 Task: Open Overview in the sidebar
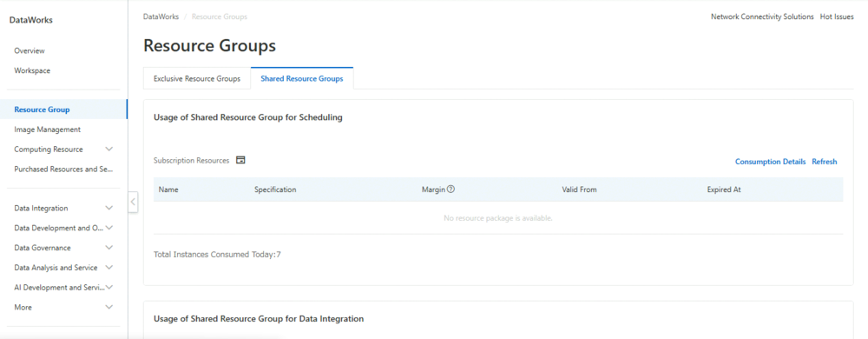[x=30, y=51]
